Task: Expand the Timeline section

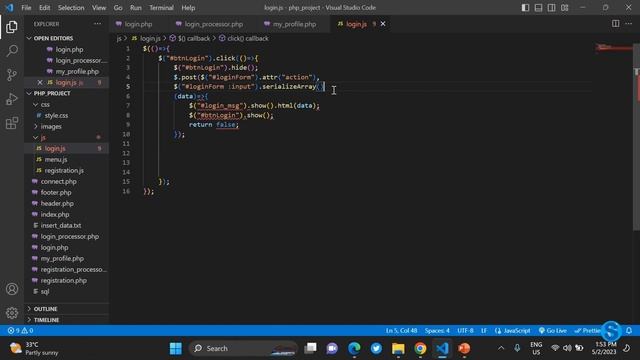Action: click(47, 320)
